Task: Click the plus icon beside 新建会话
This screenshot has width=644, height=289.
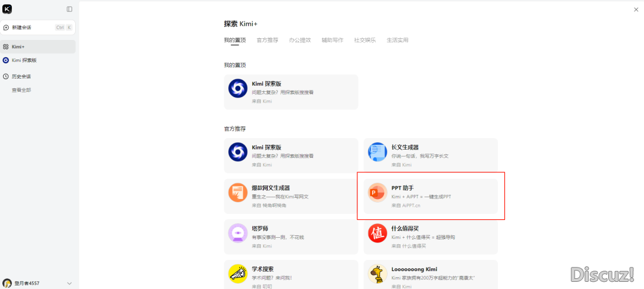Action: pyautogui.click(x=6, y=27)
